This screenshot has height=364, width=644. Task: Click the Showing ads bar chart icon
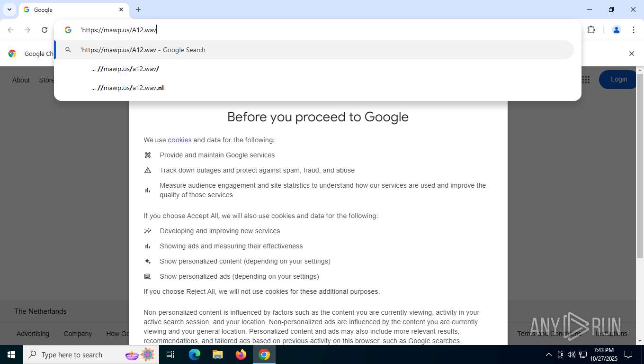[148, 246]
